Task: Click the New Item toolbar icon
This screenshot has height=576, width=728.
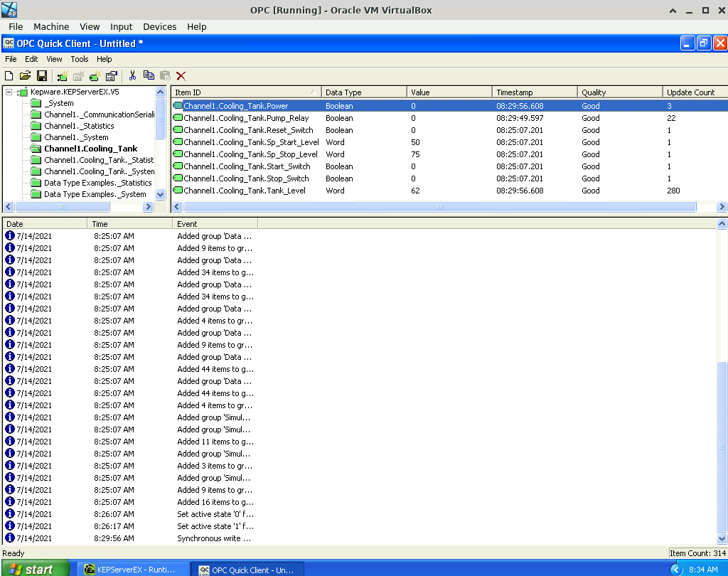Action: [95, 75]
